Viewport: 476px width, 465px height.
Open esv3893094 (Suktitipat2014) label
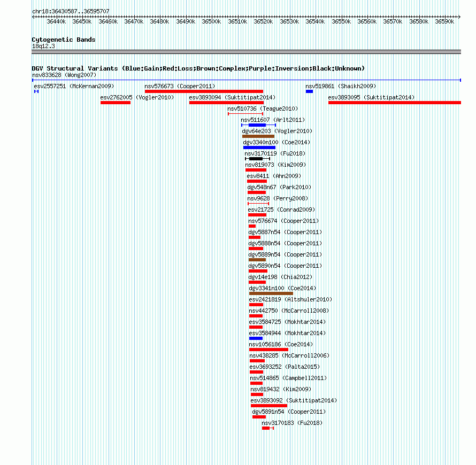[x=232, y=97]
